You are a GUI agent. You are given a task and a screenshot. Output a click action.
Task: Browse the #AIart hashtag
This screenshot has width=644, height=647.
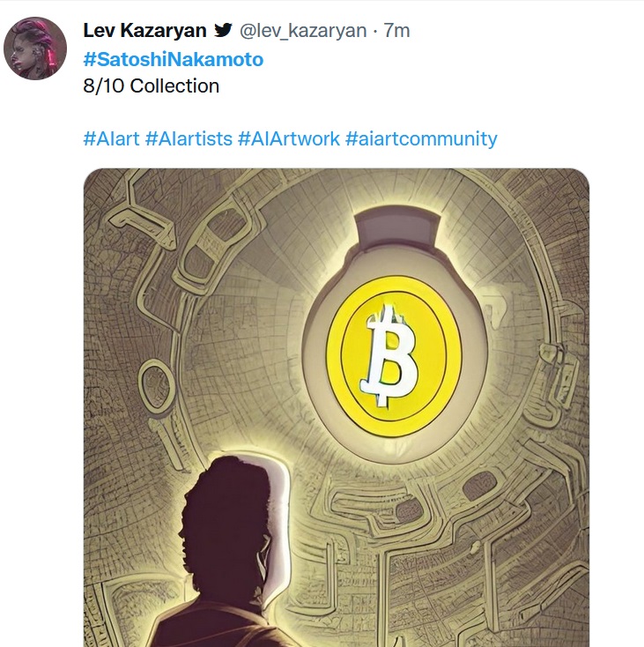click(x=111, y=138)
